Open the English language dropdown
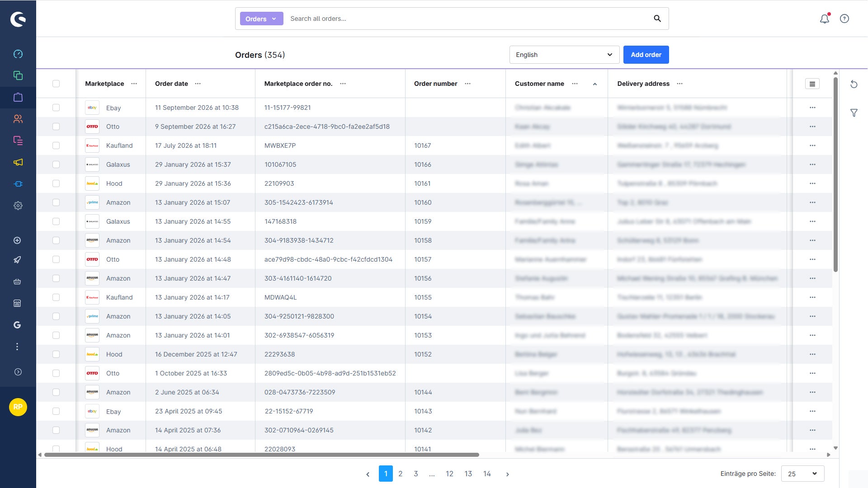Screen dimensions: 868x488 coord(564,55)
